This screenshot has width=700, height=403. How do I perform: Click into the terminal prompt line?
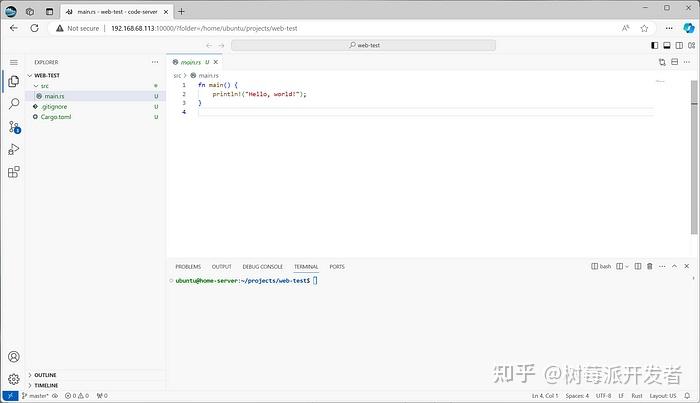click(246, 281)
